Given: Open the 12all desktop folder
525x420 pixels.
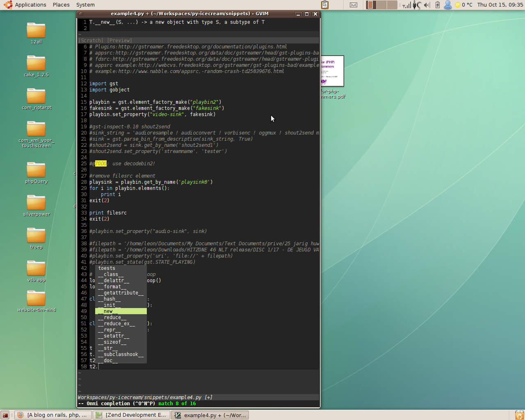Looking at the screenshot, I should point(36,33).
